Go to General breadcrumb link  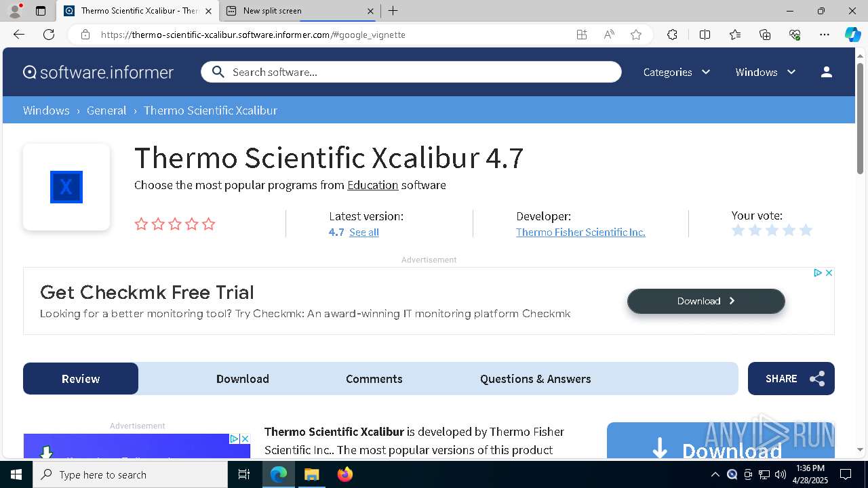click(106, 110)
